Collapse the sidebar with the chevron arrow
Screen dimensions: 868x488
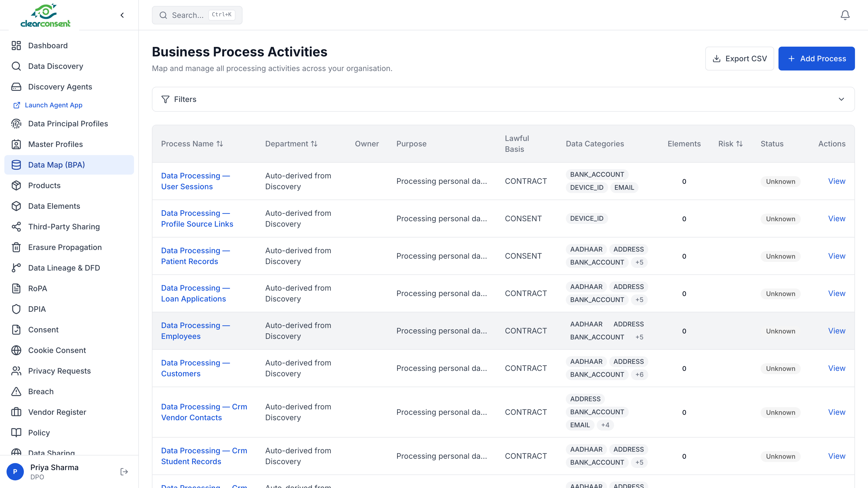pos(122,15)
